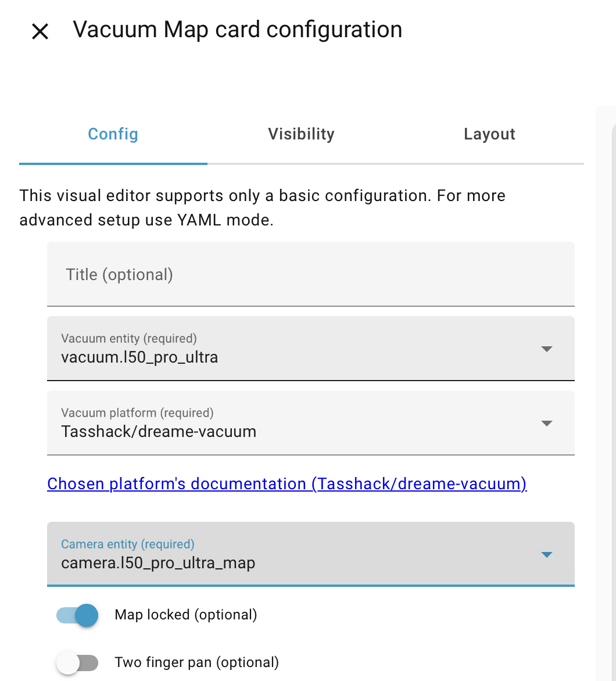Disable the Map locked toggle

77,615
